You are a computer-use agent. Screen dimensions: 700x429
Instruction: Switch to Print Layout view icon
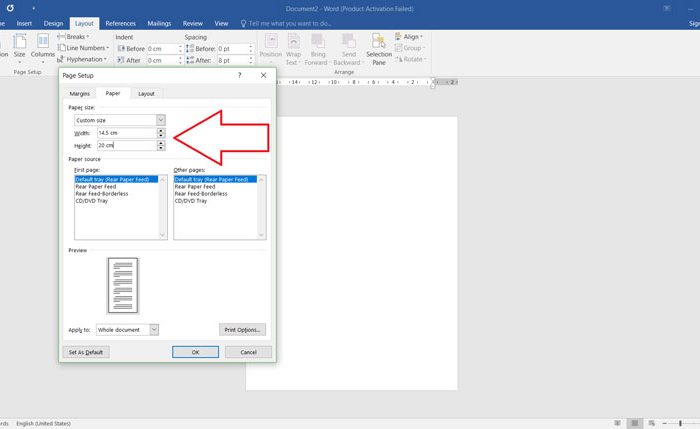(x=634, y=423)
